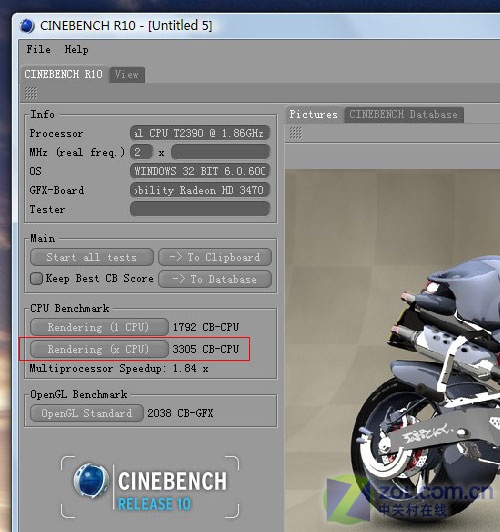Send results with To Database button
This screenshot has width=500, height=532.
[215, 279]
